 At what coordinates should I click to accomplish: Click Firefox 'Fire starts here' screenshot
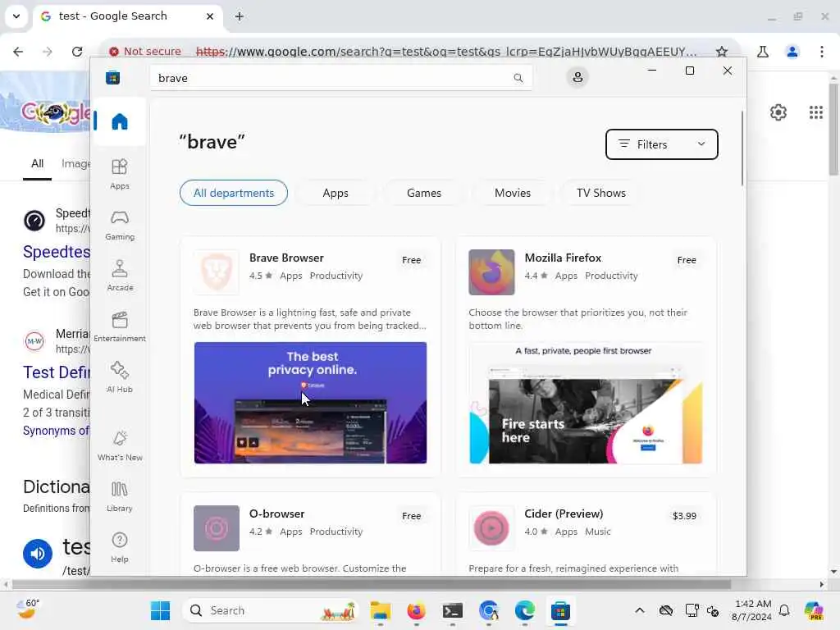click(x=586, y=403)
